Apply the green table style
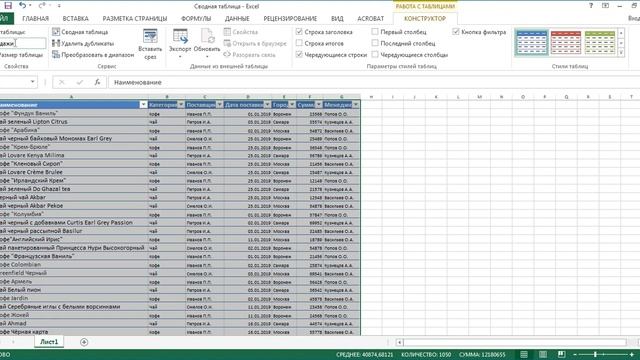 pyautogui.click(x=600, y=42)
